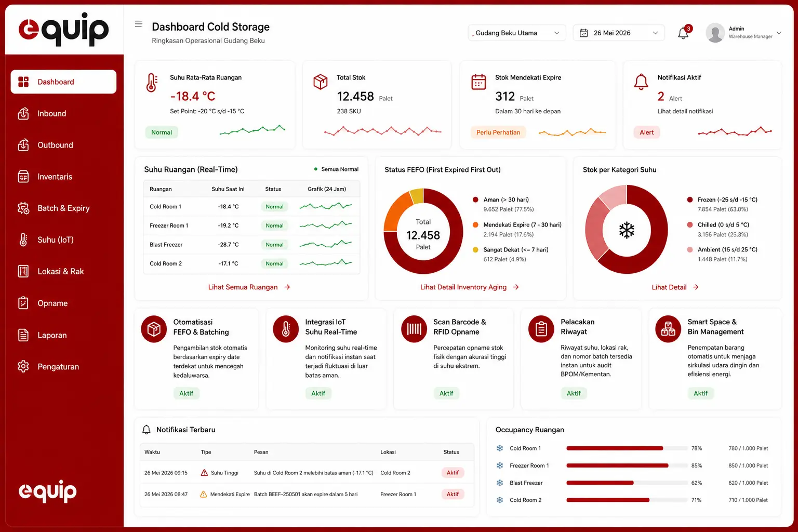Click the warning icon beside Suhu Tinggi
This screenshot has width=798, height=532.
[204, 473]
